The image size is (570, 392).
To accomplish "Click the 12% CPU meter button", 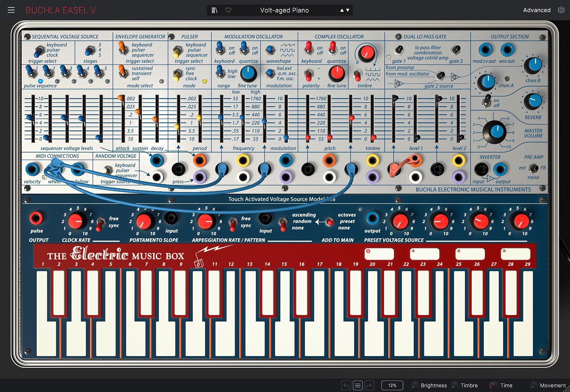I will pyautogui.click(x=392, y=385).
